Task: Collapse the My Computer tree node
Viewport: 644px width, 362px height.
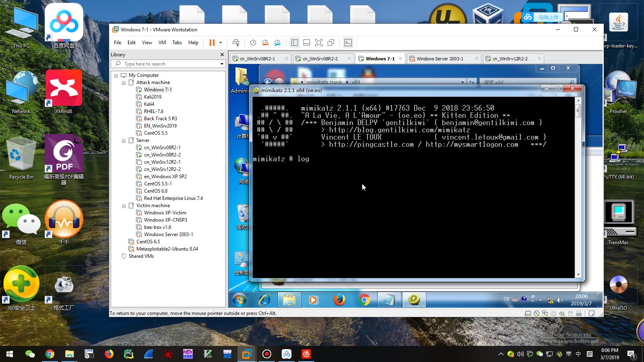Action: [x=116, y=76]
